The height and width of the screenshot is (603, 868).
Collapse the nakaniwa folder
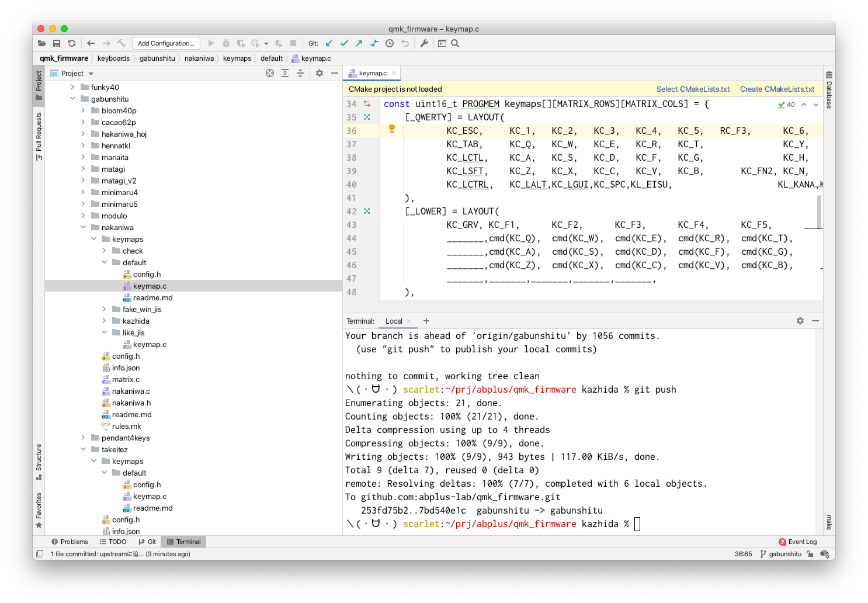(83, 227)
